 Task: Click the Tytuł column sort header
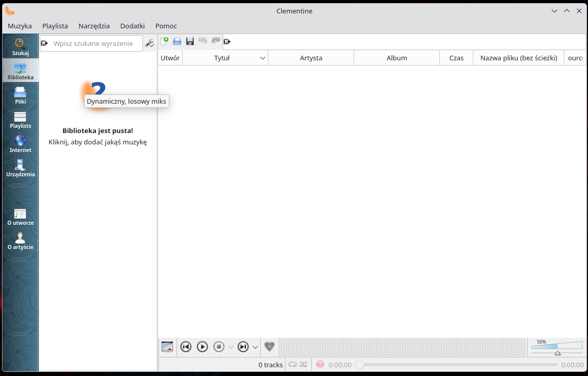point(226,58)
